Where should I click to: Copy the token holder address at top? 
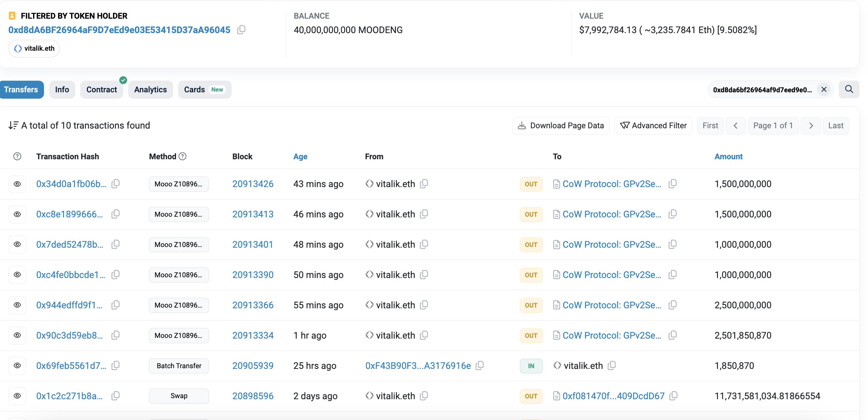click(241, 30)
